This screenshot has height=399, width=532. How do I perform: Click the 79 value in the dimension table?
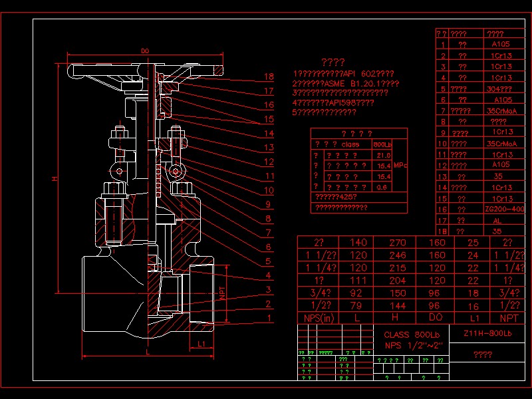356,306
